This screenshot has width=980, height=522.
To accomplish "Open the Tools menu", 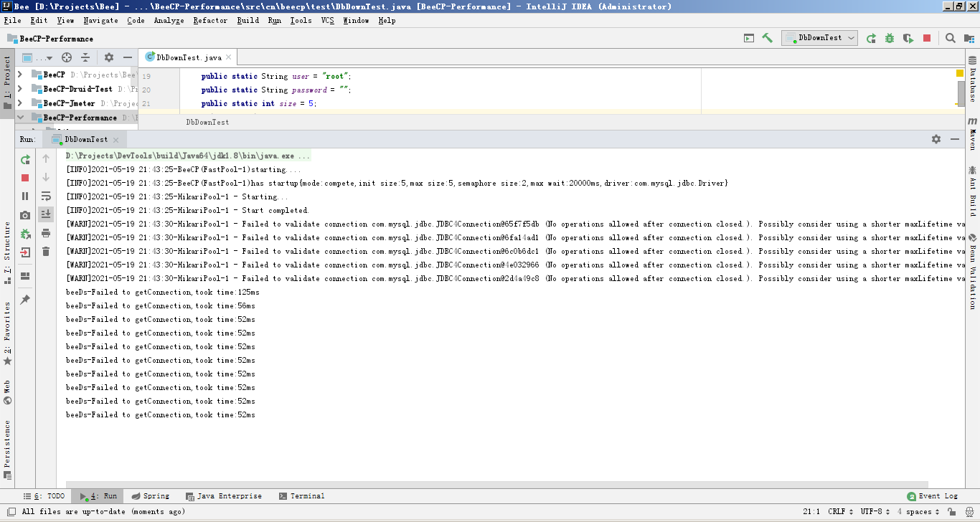I will 301,20.
